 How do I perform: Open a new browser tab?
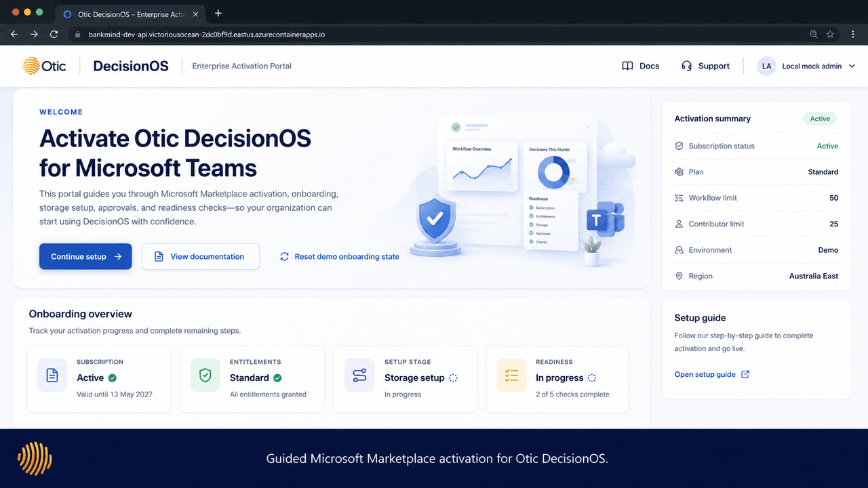pyautogui.click(x=218, y=13)
